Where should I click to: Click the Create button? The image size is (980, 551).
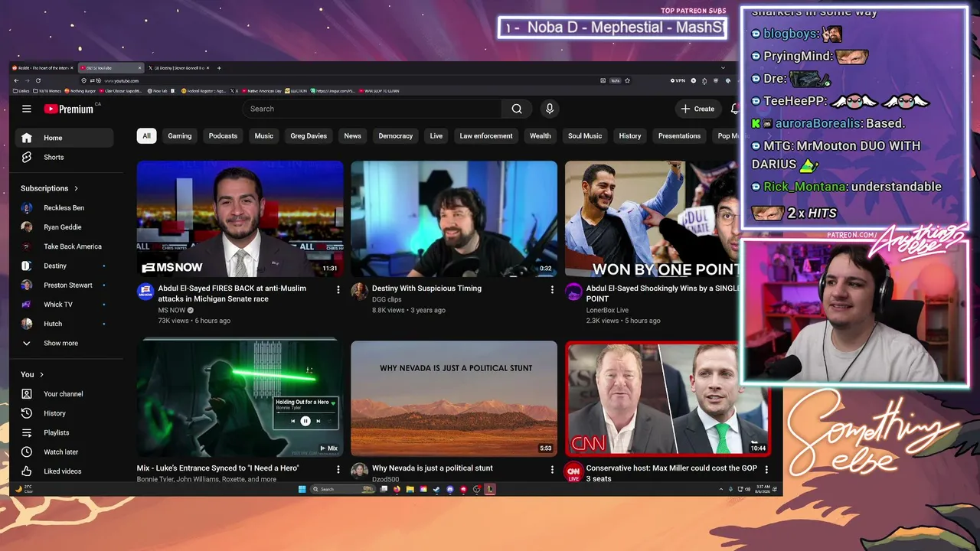[697, 109]
